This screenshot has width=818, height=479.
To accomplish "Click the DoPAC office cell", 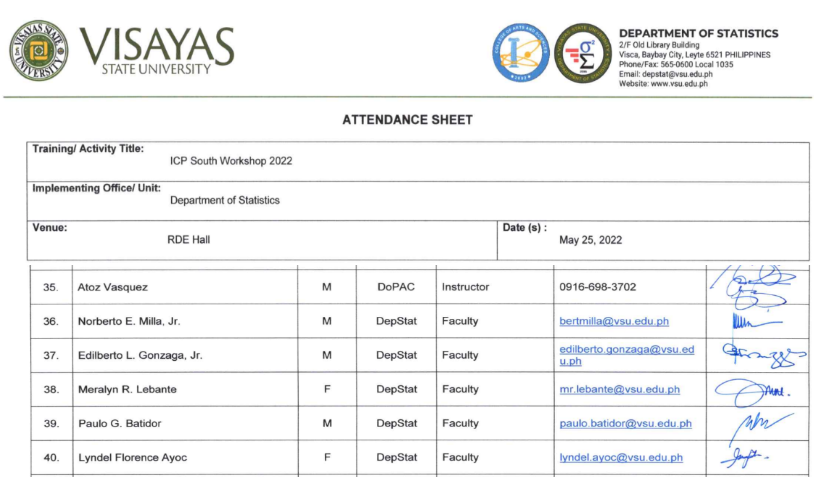I will 396,287.
